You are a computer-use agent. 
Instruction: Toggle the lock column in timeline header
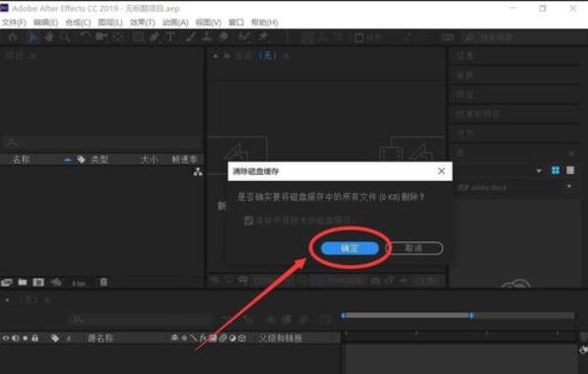34,338
